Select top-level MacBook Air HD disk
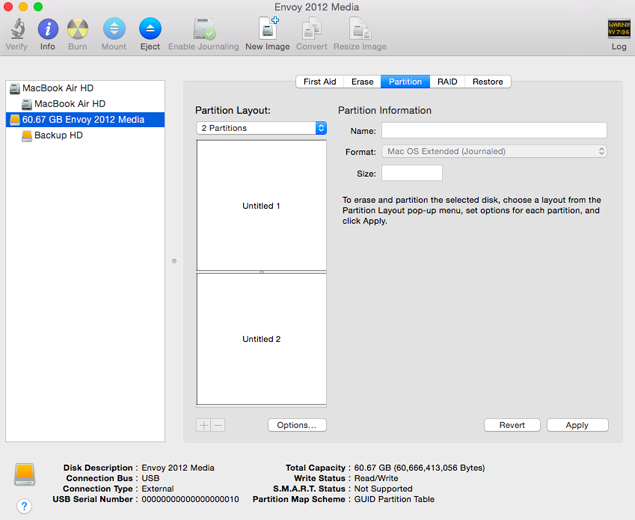Image resolution: width=635 pixels, height=520 pixels. click(x=85, y=88)
